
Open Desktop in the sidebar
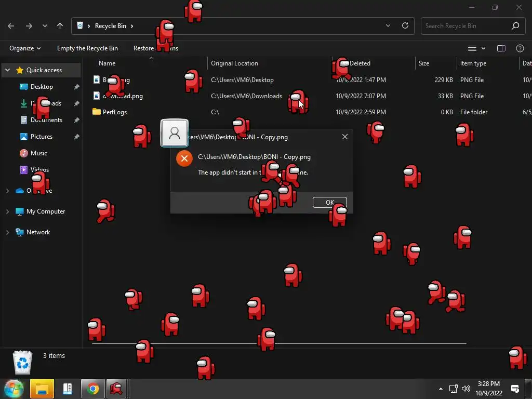42,87
